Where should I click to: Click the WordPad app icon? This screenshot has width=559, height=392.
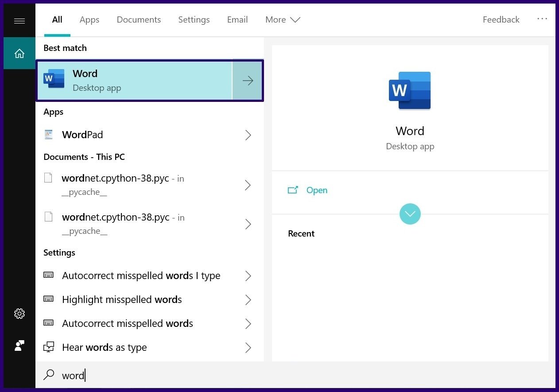pos(49,135)
